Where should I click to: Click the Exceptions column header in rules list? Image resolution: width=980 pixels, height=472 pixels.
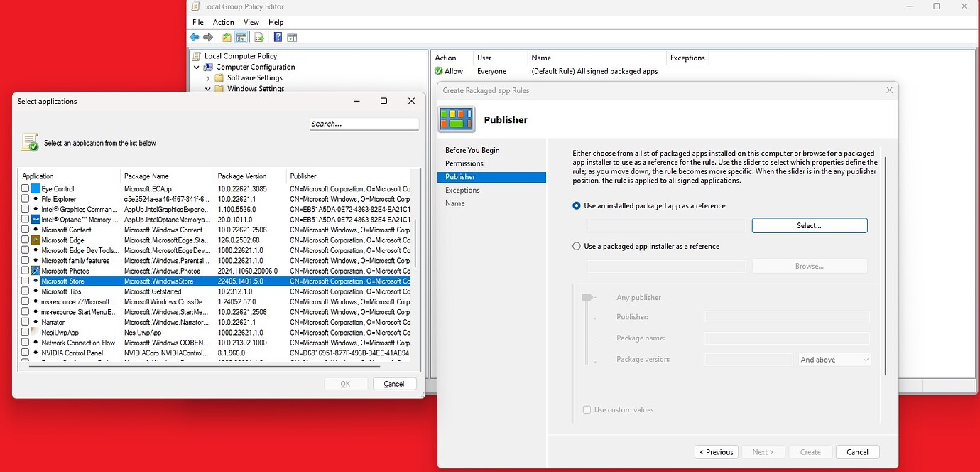click(687, 58)
